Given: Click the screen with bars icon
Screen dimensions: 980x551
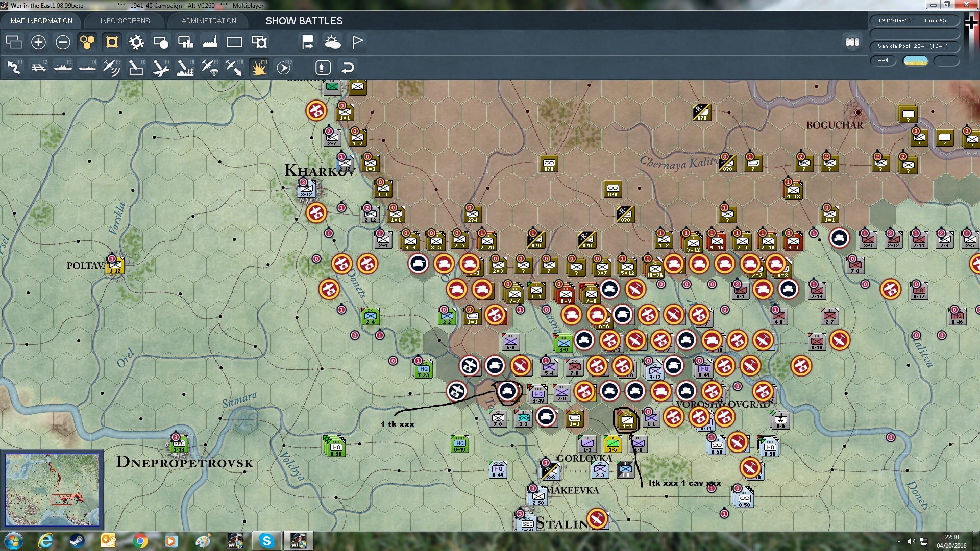Looking at the screenshot, I should [185, 42].
